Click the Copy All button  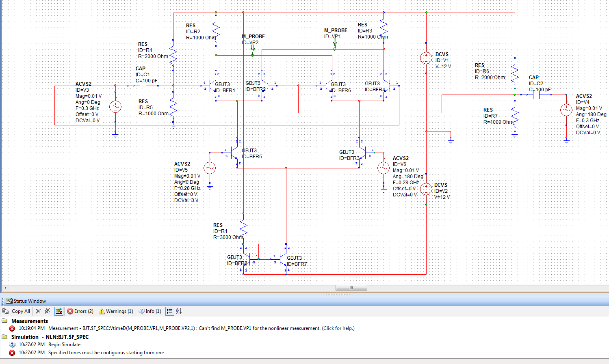click(x=16, y=311)
